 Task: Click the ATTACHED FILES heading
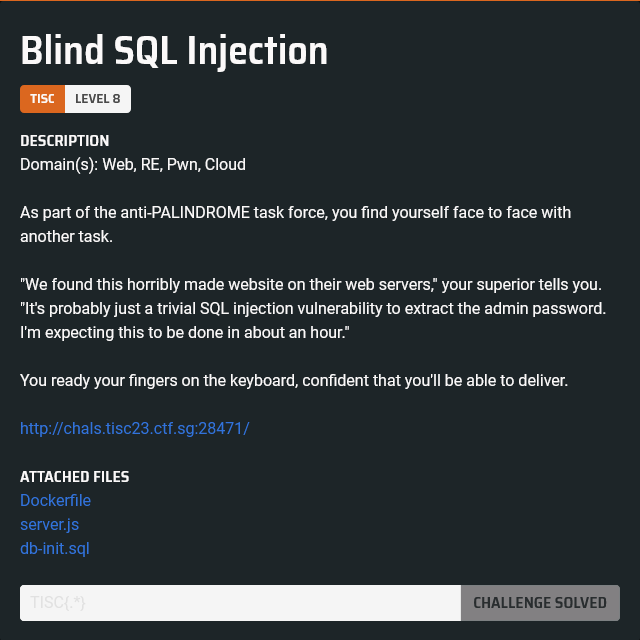(x=75, y=477)
